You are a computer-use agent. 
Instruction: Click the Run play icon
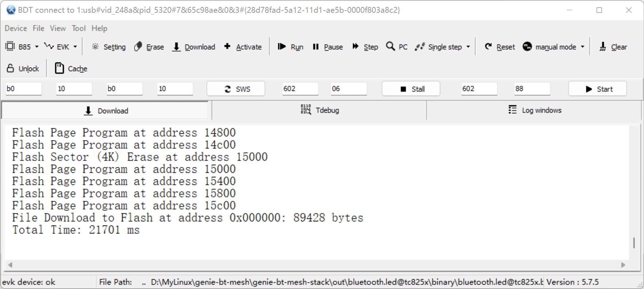[281, 46]
